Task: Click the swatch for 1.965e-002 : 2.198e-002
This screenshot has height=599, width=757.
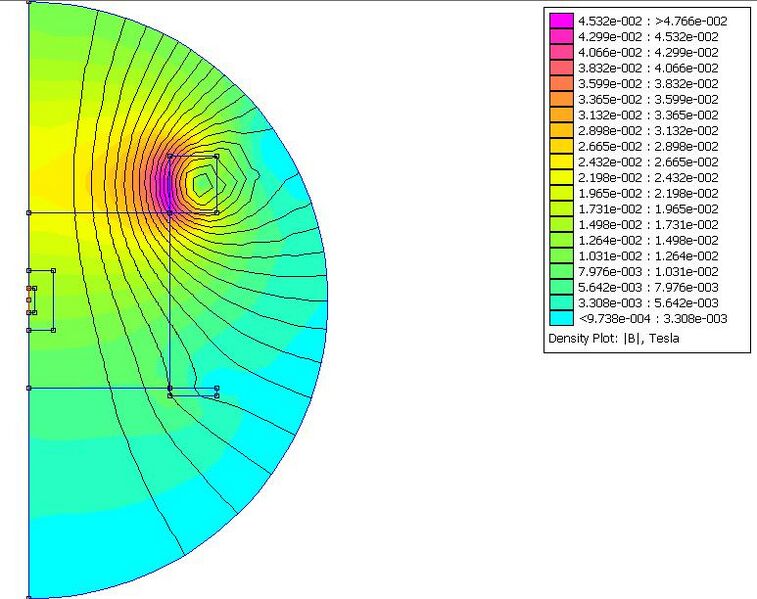Action: coord(560,193)
